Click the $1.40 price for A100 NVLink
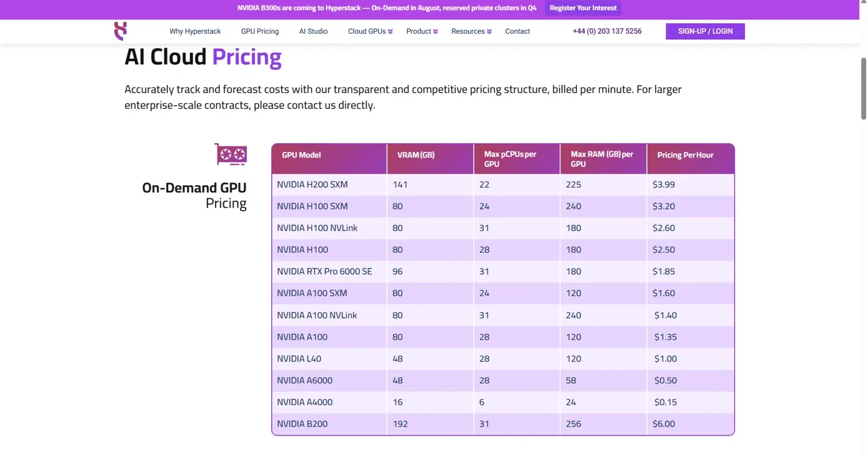This screenshot has height=456, width=868. tap(666, 315)
